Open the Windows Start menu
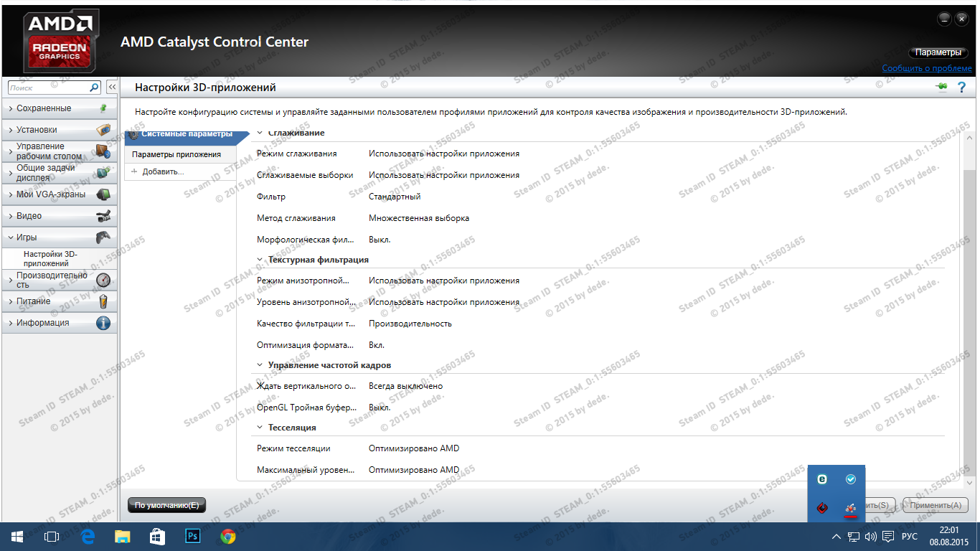980x551 pixels. pos(17,537)
